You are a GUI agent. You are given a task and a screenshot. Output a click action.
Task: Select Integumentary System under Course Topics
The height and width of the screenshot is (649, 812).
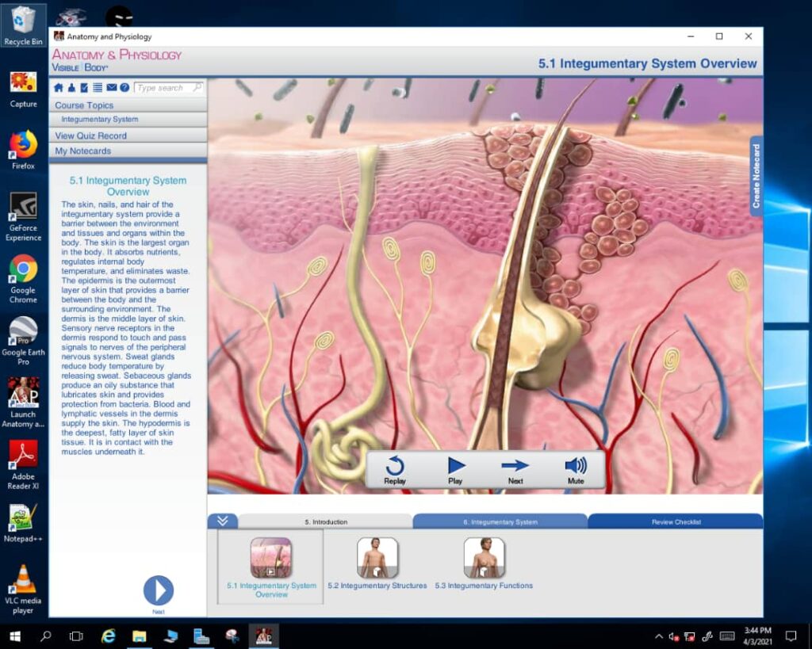coord(128,120)
